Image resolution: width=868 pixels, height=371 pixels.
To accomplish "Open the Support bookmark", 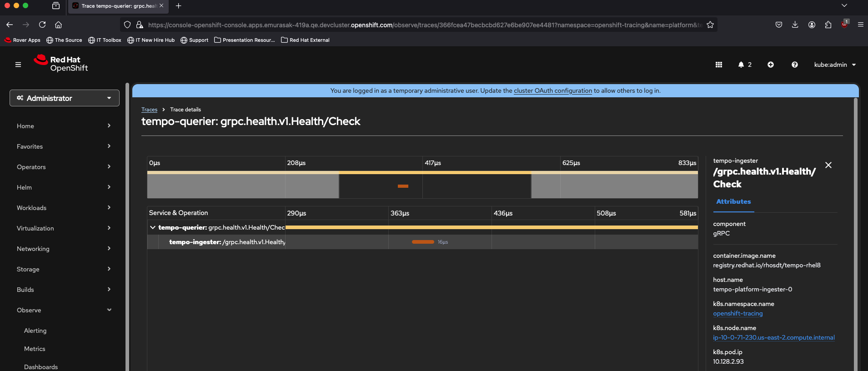I will (195, 40).
